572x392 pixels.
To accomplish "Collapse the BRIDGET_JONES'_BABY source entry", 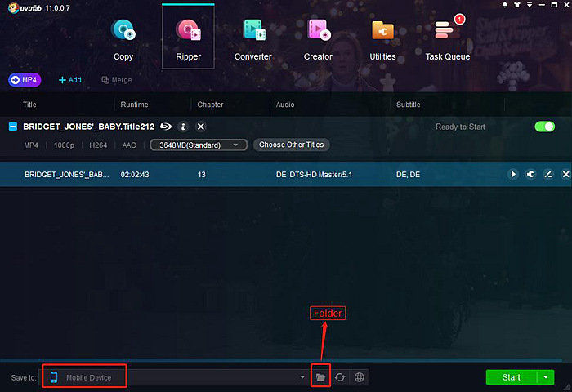I will click(13, 127).
